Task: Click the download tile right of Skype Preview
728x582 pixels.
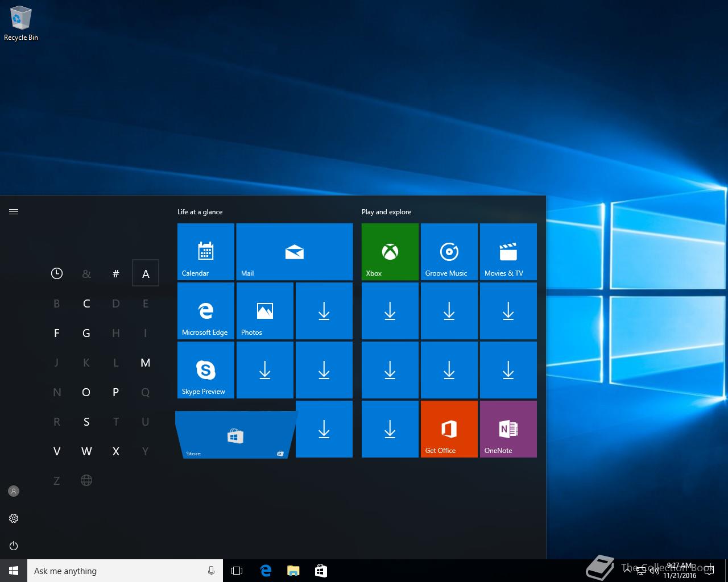Action: (x=265, y=370)
